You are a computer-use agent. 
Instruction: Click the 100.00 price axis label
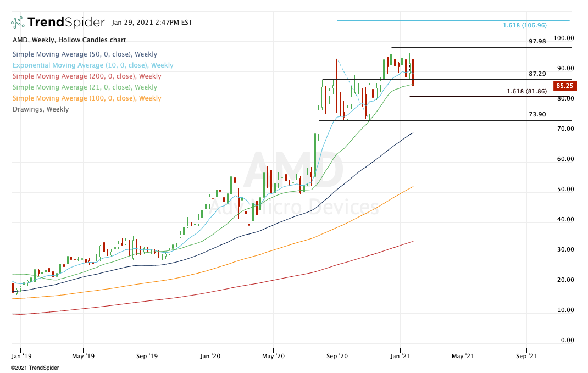(564, 38)
